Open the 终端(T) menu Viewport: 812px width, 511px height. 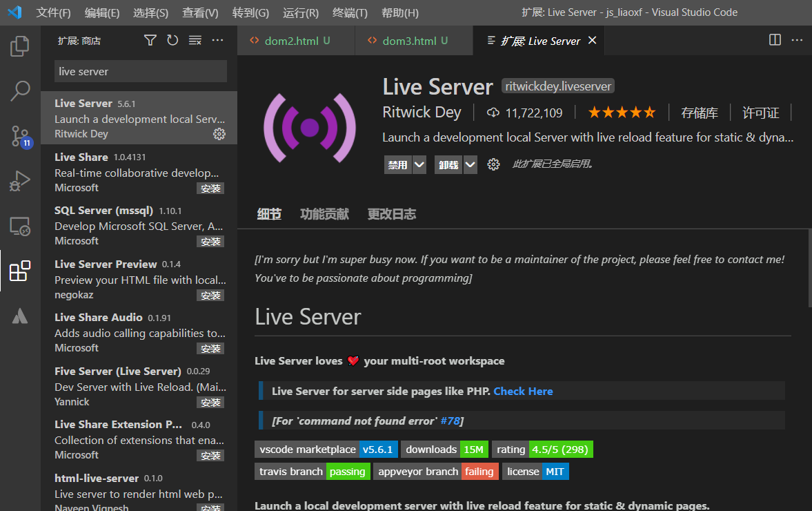tap(350, 12)
